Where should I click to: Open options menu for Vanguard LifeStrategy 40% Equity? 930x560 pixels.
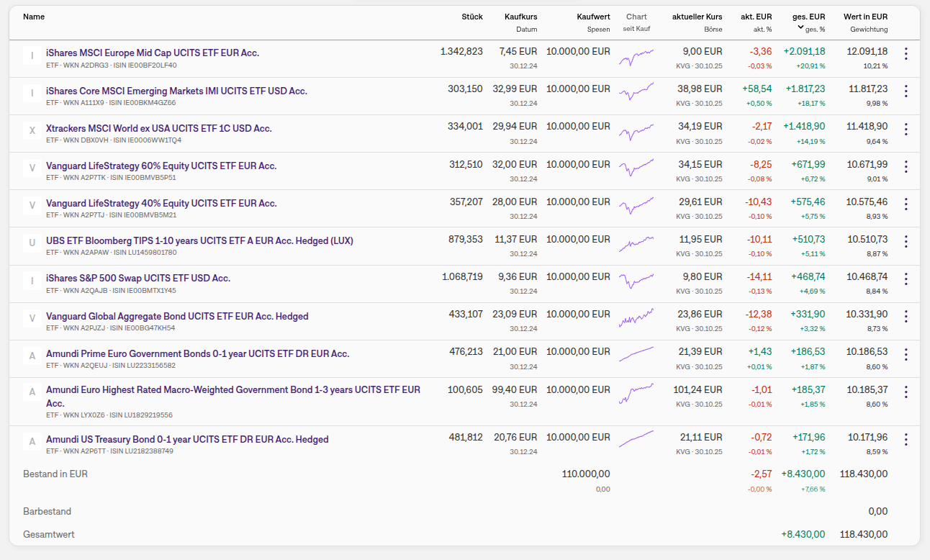pos(906,204)
